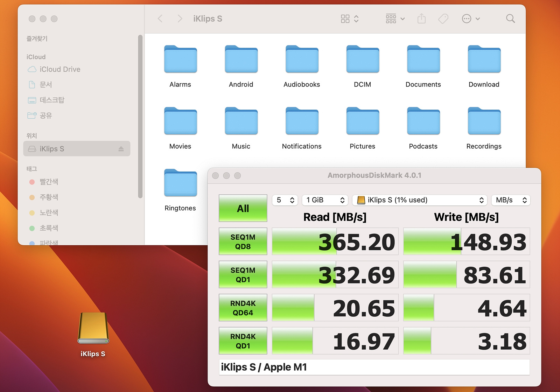Image resolution: width=560 pixels, height=392 pixels.
Task: Click the 148.93 write result
Action: click(x=466, y=241)
